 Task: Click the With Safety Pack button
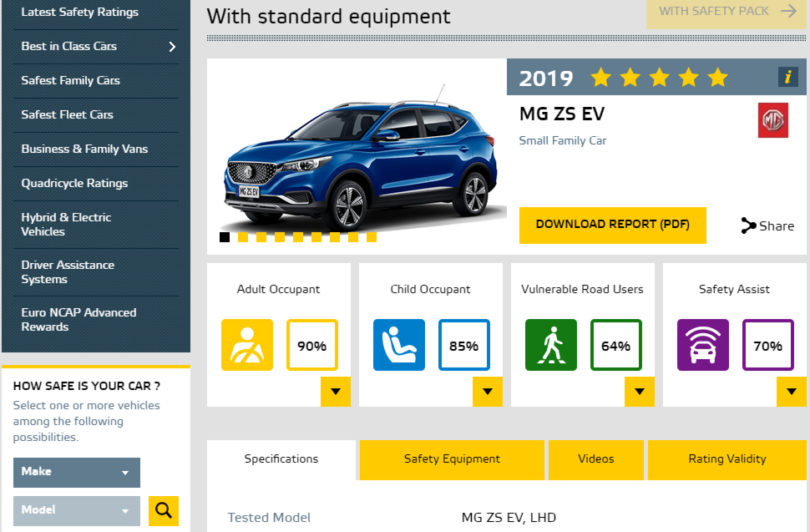(726, 13)
